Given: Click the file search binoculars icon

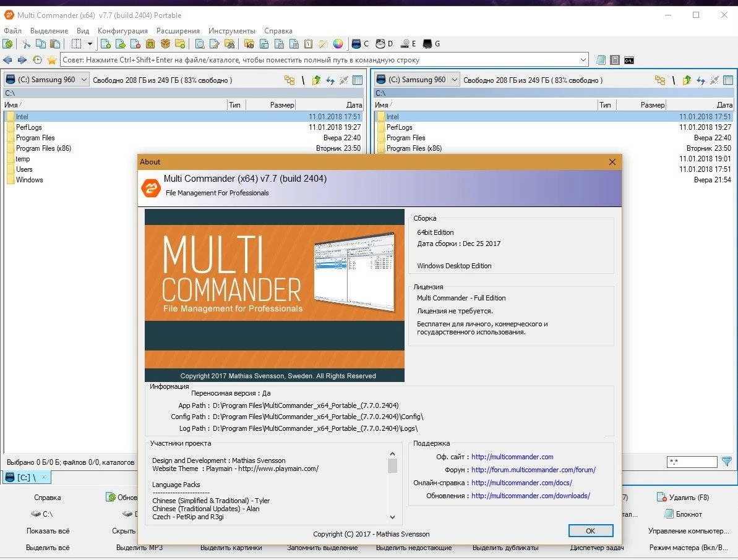Looking at the screenshot, I should tap(230, 44).
